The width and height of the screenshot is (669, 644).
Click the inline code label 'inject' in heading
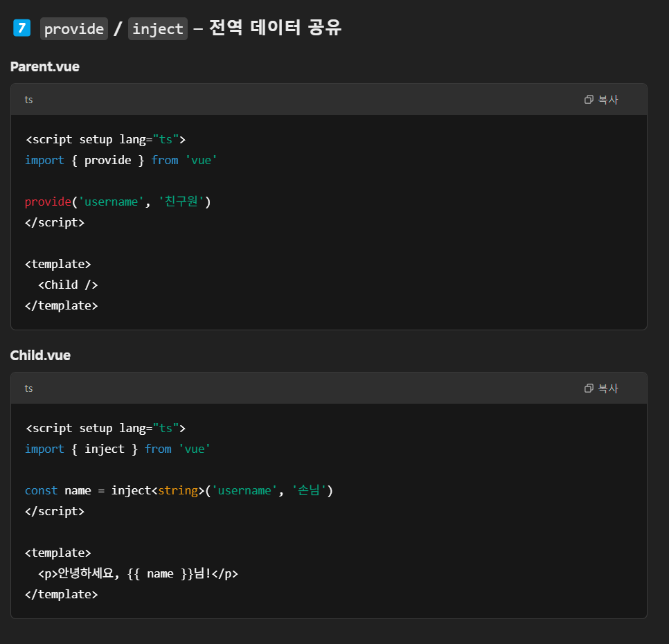coord(157,28)
